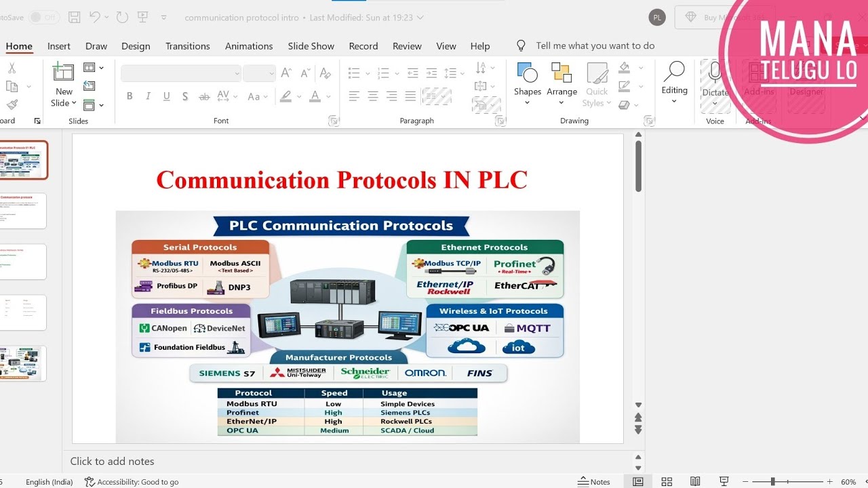Image resolution: width=868 pixels, height=488 pixels.
Task: Click the Center alignment icon
Action: pyautogui.click(x=373, y=96)
